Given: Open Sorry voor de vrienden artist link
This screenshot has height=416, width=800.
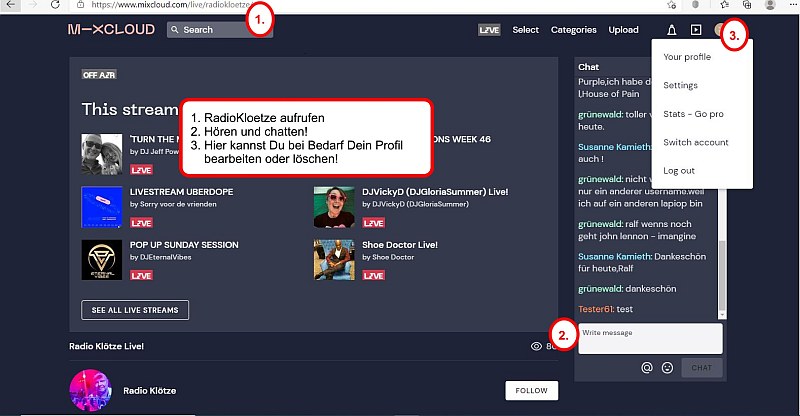Looking at the screenshot, I should [178, 204].
